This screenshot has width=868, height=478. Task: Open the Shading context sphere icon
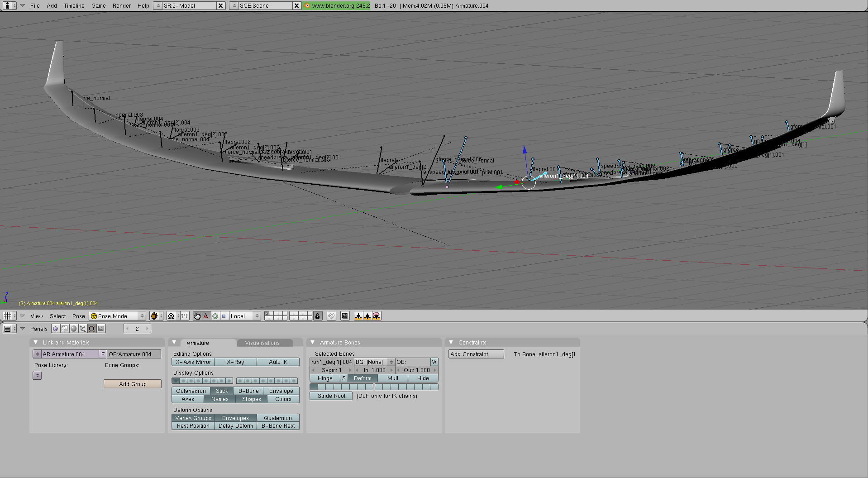[74, 329]
